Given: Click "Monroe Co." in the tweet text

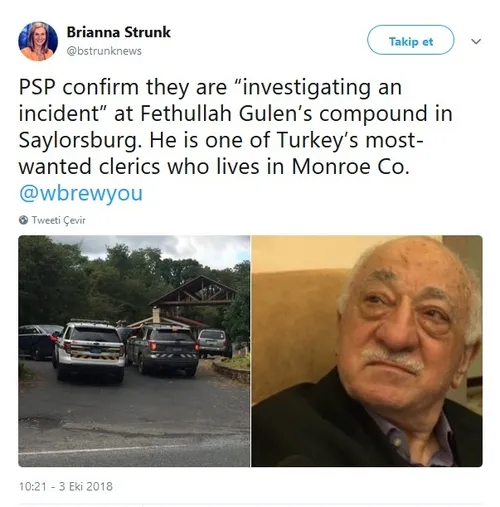Looking at the screenshot, I should pyautogui.click(x=350, y=166).
